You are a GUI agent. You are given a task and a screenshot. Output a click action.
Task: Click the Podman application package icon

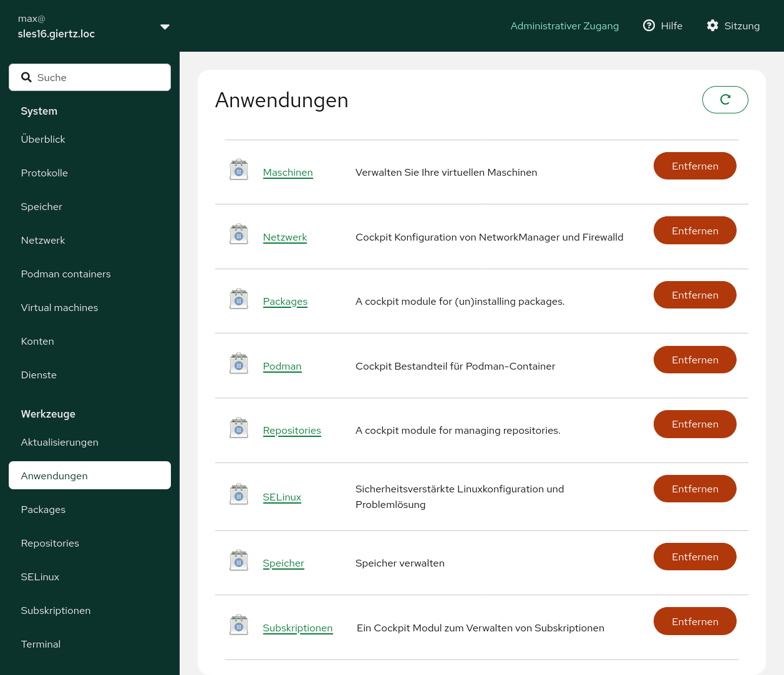(x=239, y=364)
